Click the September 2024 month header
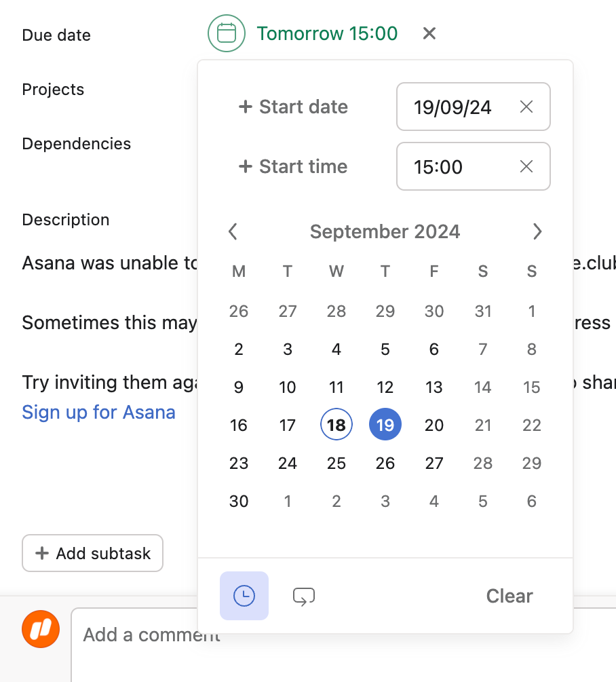The width and height of the screenshot is (616, 682). tap(385, 231)
